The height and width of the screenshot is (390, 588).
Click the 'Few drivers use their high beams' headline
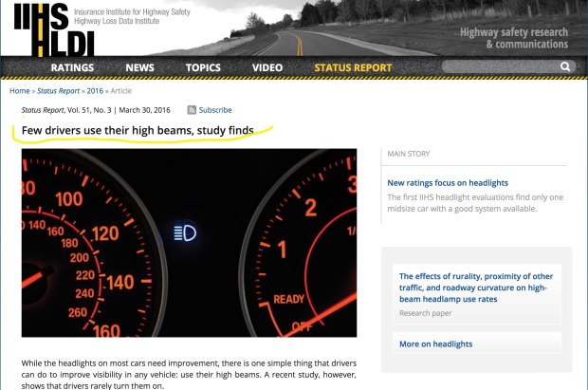pyautogui.click(x=137, y=130)
